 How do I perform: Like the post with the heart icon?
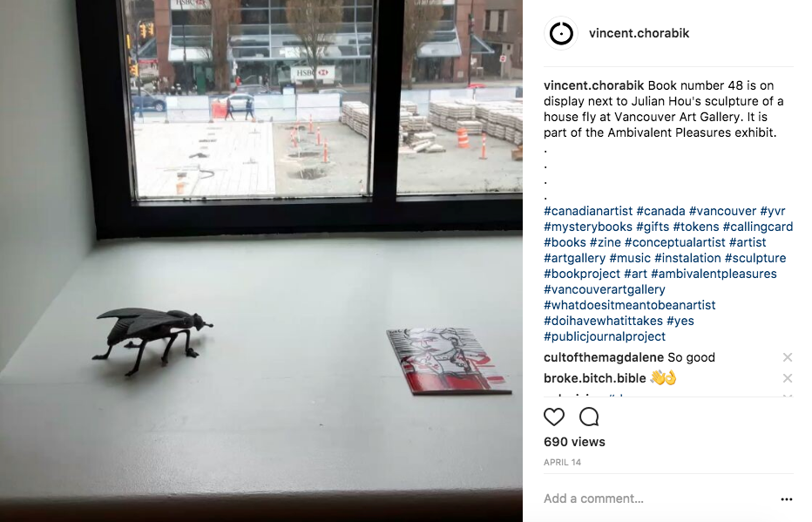coord(553,417)
